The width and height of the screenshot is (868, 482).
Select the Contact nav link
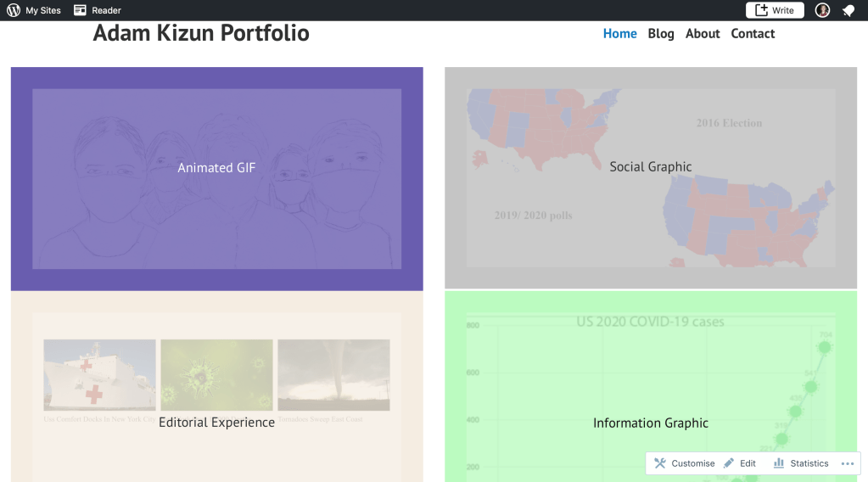click(x=753, y=34)
